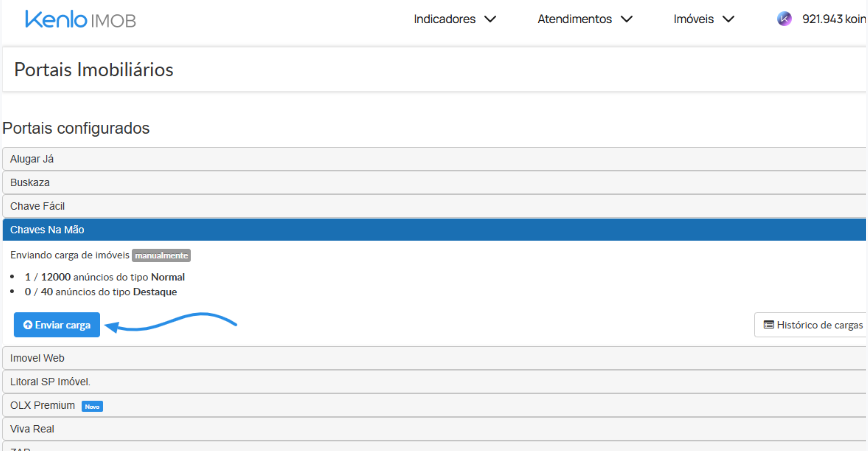Image resolution: width=868 pixels, height=451 pixels.
Task: Expand the Litoral SP Imóvel portal row
Action: click(435, 382)
